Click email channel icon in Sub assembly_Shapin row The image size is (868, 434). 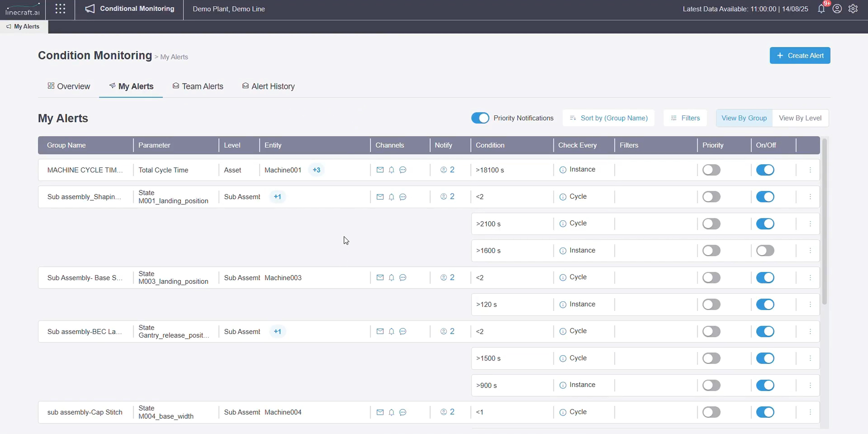[x=380, y=197]
